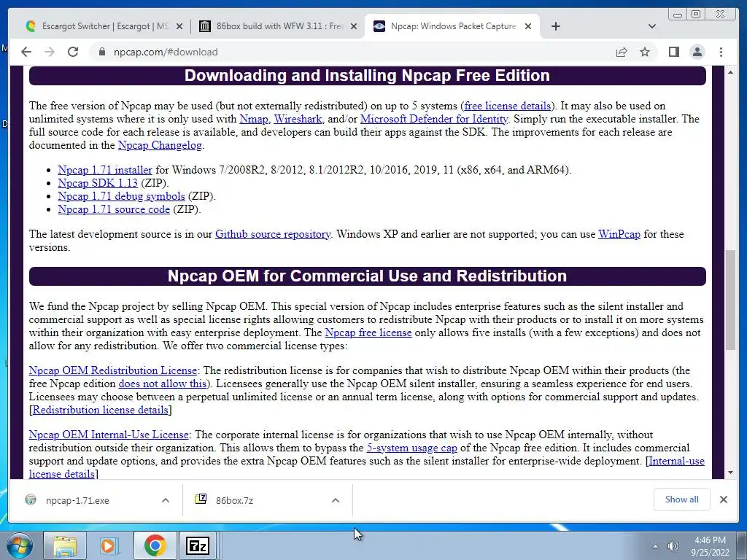Open the Internal-use license details link
747x560 pixels.
676,461
